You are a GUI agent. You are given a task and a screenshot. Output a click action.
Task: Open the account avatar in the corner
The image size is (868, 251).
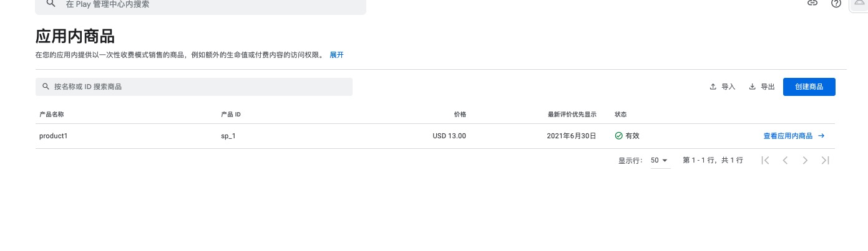(x=859, y=3)
